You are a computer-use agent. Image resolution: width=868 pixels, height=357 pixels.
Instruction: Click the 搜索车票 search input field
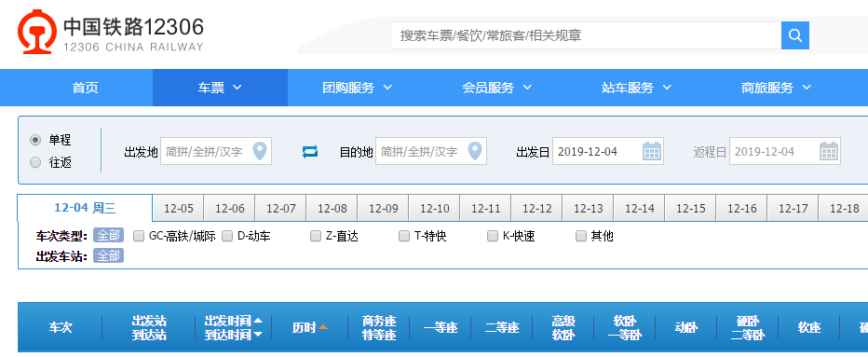pos(586,35)
